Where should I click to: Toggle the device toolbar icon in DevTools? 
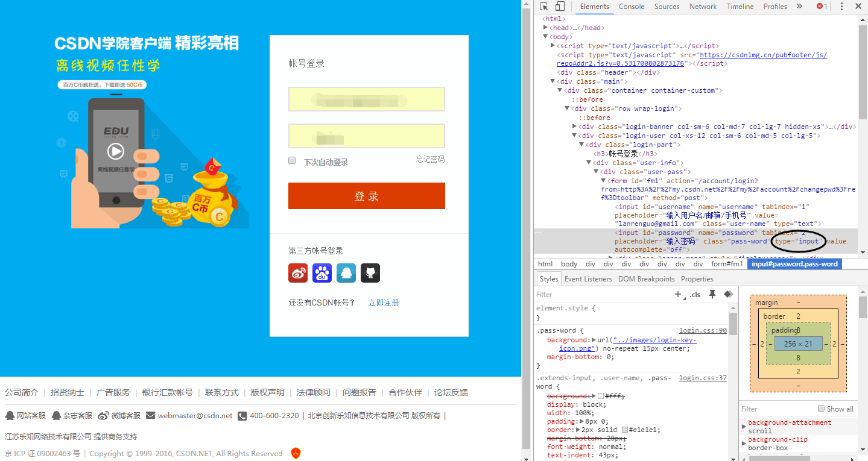pos(560,7)
